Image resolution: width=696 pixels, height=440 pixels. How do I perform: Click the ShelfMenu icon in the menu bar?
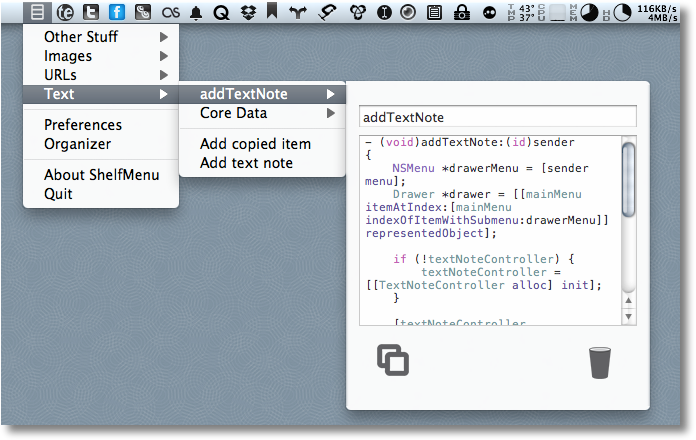pos(37,12)
